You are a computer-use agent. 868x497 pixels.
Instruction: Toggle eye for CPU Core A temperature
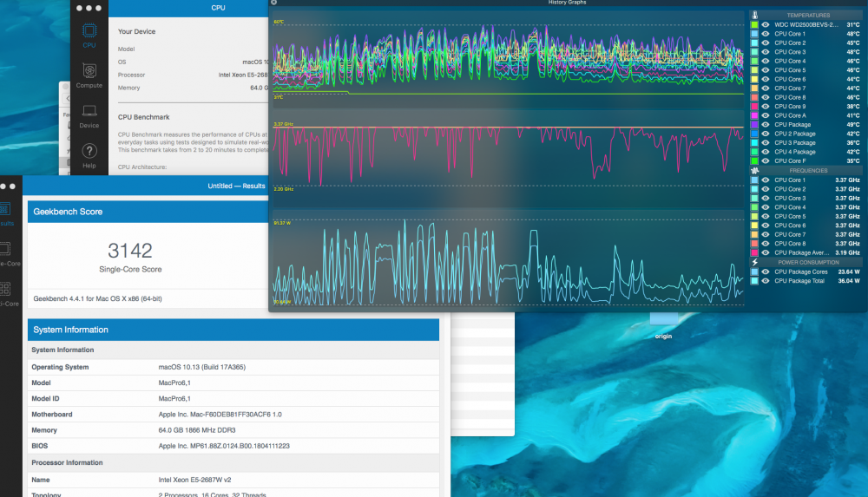click(x=766, y=115)
